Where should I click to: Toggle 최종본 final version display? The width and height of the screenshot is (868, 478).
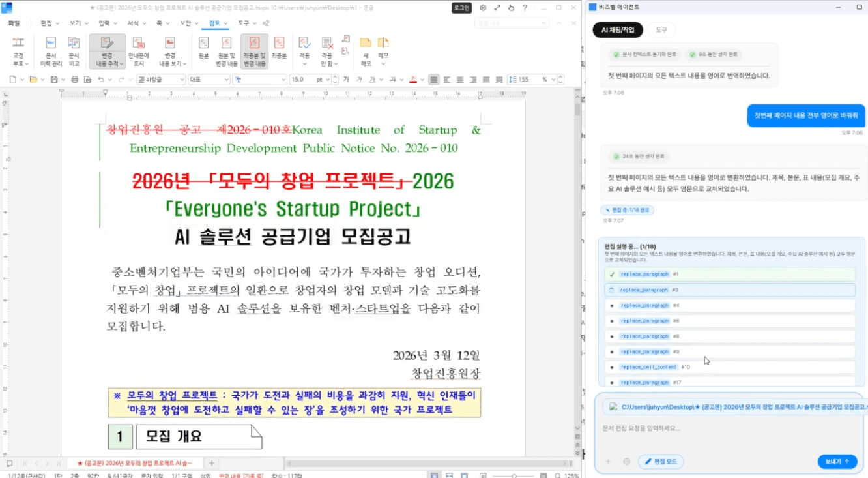pyautogui.click(x=278, y=47)
